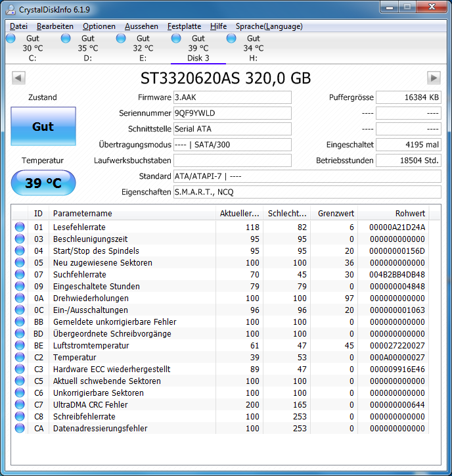
Task: Click the Parametername column header
Action: [x=132, y=214]
